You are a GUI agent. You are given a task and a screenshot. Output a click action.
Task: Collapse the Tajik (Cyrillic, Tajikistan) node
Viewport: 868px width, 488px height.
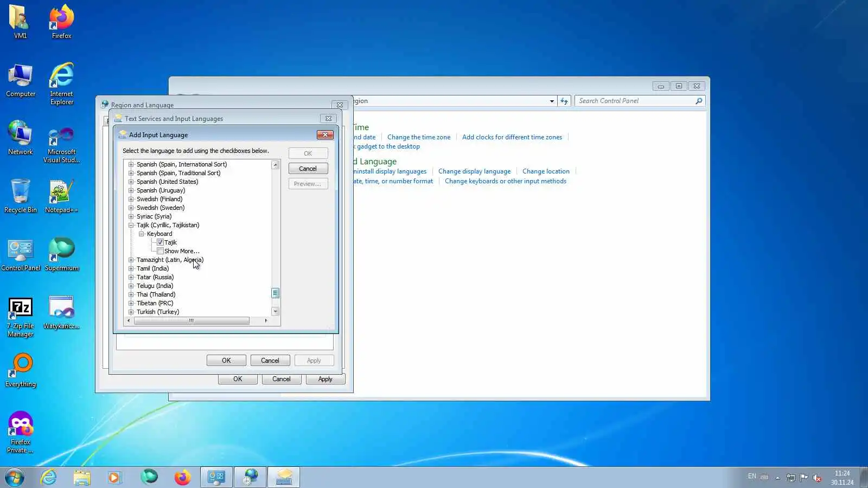tap(131, 225)
